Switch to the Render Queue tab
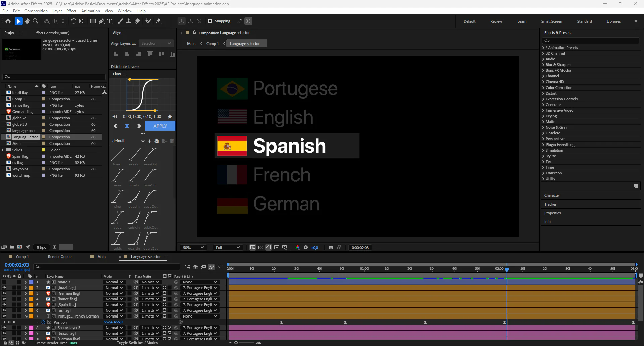 (x=60, y=257)
